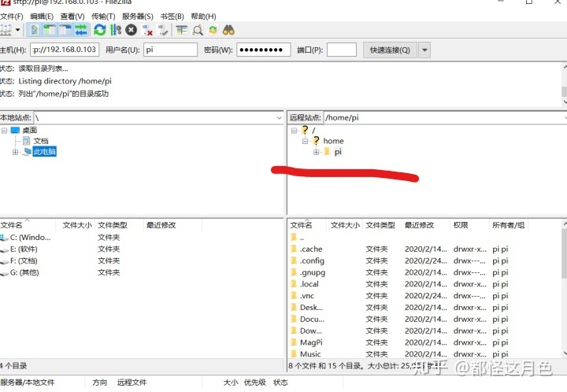Open the directory listing filters dialog
This screenshot has height=392, width=567.
pos(182,30)
